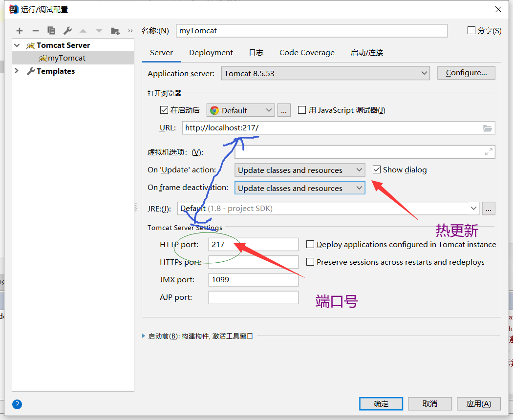Open On frame deactivation dropdown
Image resolution: width=513 pixels, height=420 pixels.
pos(299,188)
